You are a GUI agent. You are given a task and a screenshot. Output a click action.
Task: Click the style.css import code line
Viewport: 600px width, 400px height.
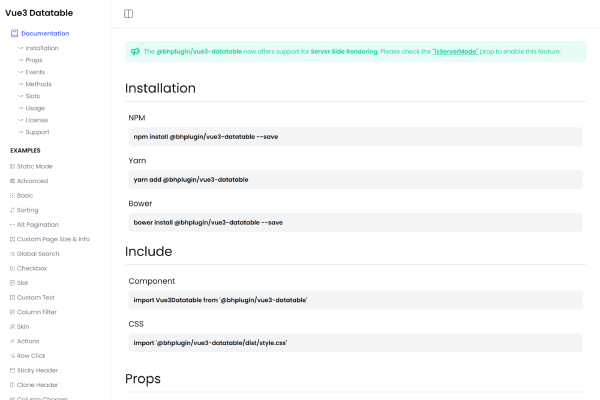355,343
